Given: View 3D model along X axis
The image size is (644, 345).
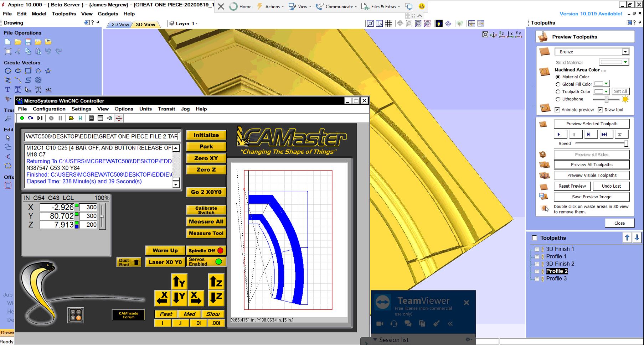Looking at the screenshot, I should click(x=510, y=35).
